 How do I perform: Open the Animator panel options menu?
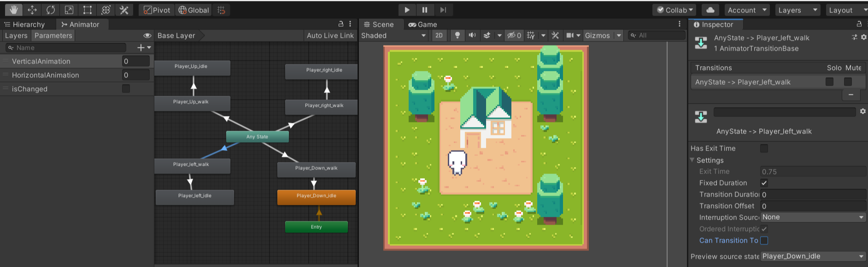coord(350,24)
